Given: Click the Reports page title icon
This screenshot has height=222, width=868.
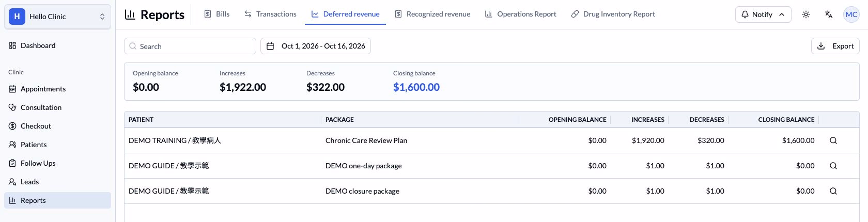Looking at the screenshot, I should [130, 14].
